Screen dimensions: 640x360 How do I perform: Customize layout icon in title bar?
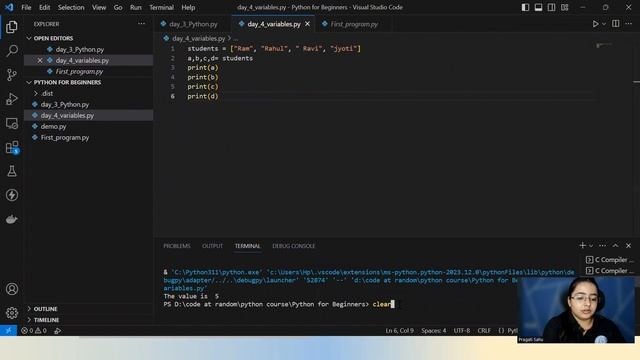click(564, 7)
